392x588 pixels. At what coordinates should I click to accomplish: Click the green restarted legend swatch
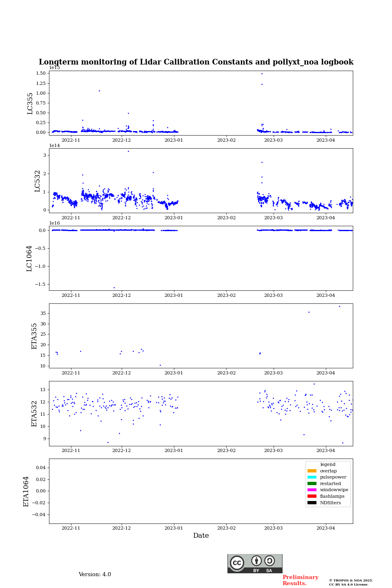[x=312, y=483]
